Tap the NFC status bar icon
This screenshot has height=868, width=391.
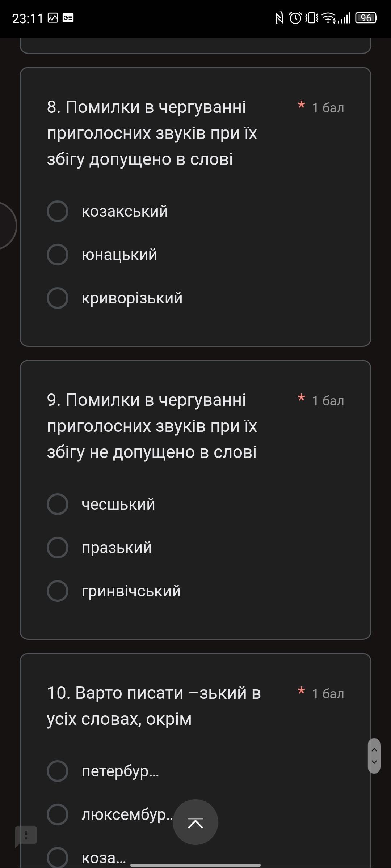pyautogui.click(x=279, y=18)
